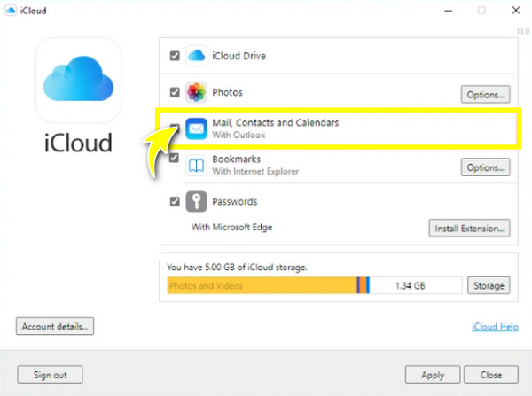Toggle the Passwords checkbox
The width and height of the screenshot is (532, 396).
(x=175, y=202)
